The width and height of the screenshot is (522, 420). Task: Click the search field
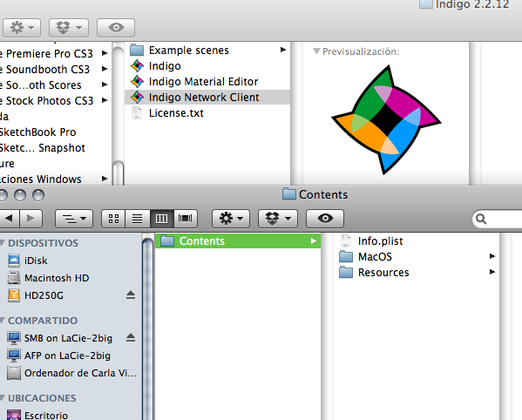(x=498, y=219)
